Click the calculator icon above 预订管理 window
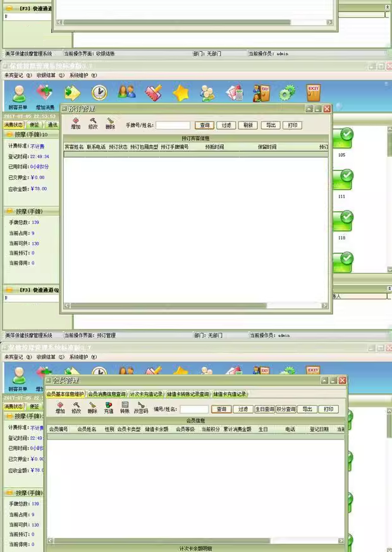 235,93
